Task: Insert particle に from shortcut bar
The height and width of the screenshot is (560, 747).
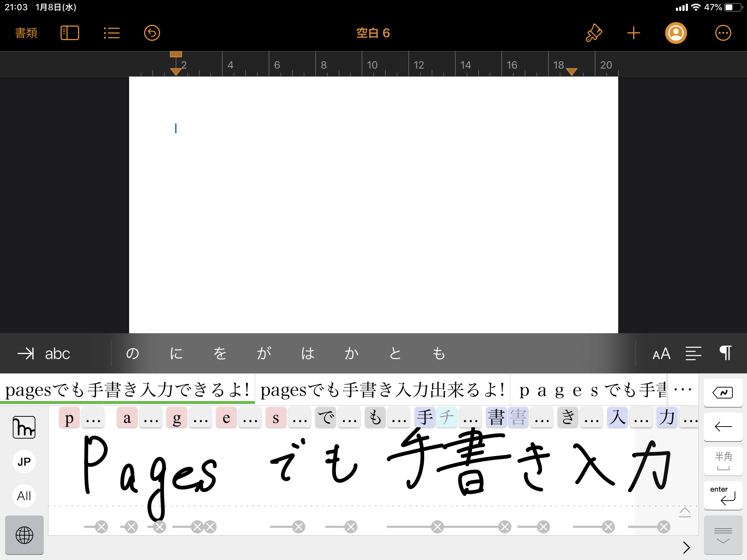Action: (176, 353)
